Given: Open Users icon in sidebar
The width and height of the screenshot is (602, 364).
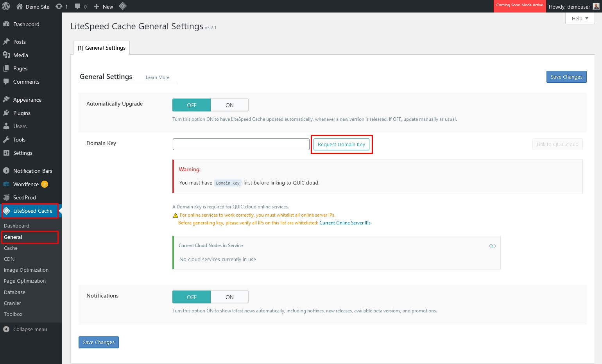Looking at the screenshot, I should click(x=6, y=126).
